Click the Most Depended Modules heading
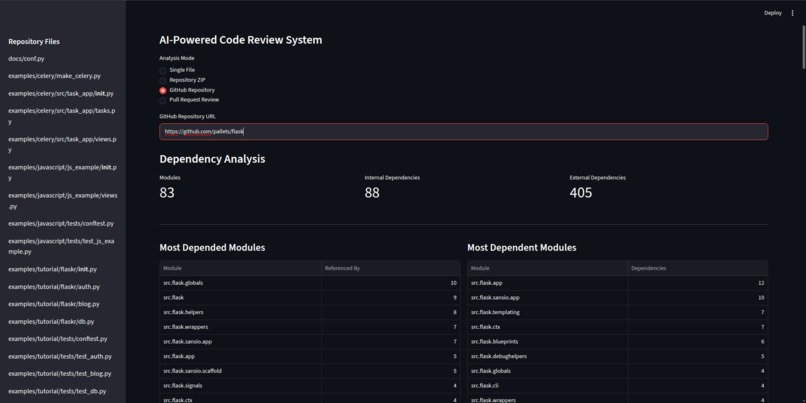 coord(212,248)
